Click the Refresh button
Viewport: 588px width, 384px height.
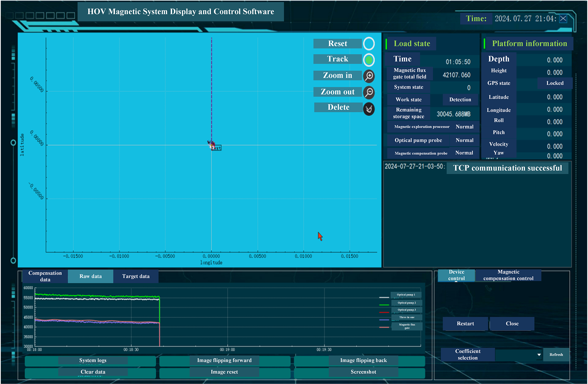pos(556,355)
